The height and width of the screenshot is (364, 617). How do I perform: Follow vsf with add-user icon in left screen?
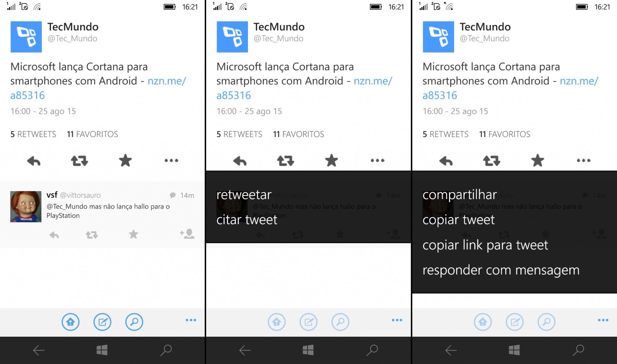187,234
